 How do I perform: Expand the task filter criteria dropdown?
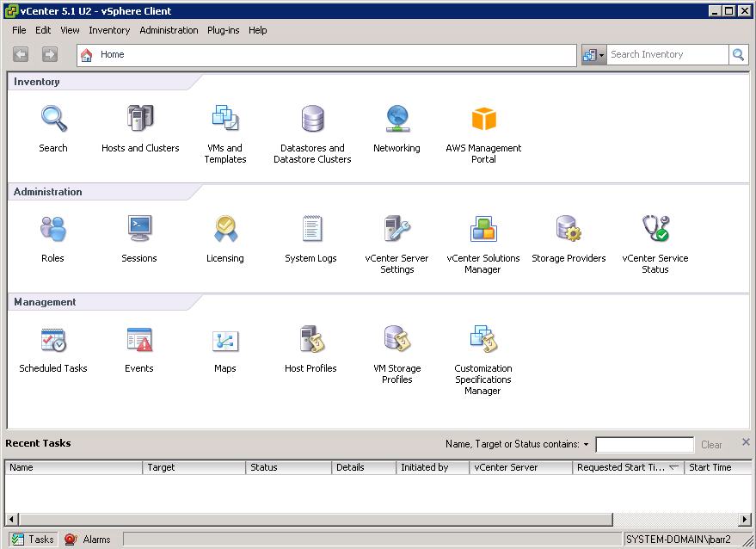point(586,445)
